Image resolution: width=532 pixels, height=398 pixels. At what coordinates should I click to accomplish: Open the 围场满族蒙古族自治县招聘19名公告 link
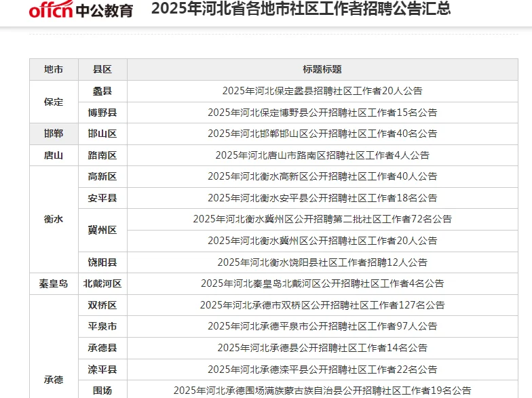click(x=322, y=391)
